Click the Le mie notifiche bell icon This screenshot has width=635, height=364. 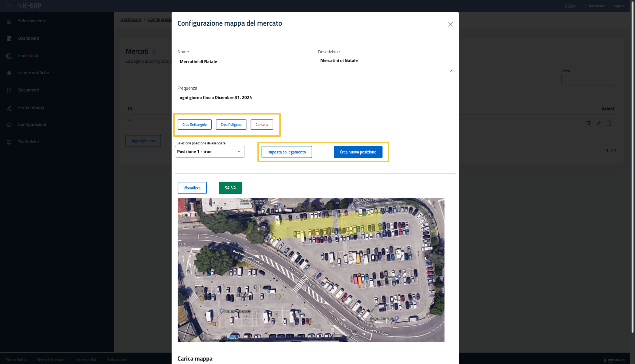pyautogui.click(x=9, y=73)
